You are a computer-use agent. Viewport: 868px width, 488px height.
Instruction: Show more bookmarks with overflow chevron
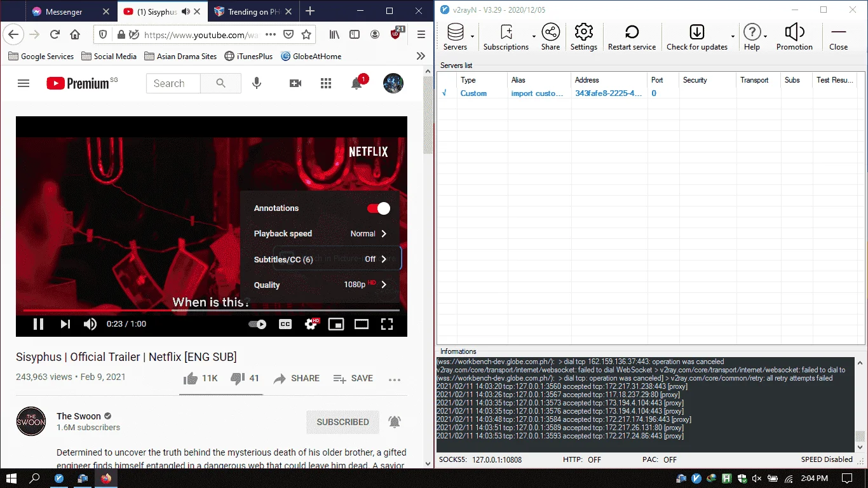pyautogui.click(x=421, y=56)
